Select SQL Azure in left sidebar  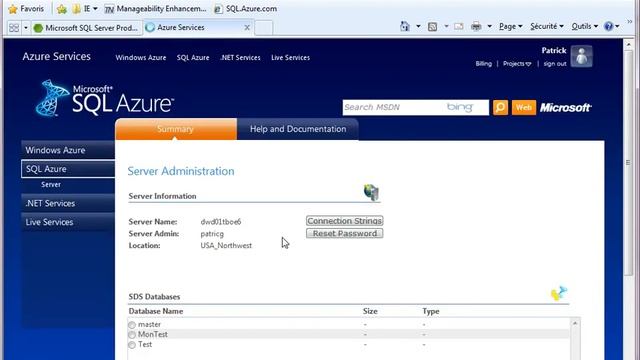[68, 169]
